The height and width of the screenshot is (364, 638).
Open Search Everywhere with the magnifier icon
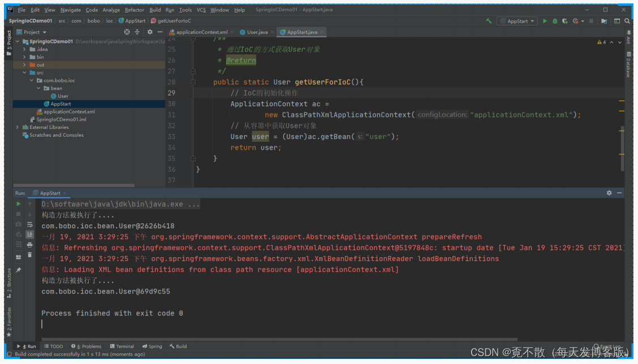pos(626,21)
